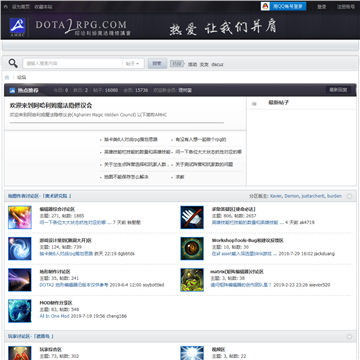Open the All In One Mod thread

[54, 316]
